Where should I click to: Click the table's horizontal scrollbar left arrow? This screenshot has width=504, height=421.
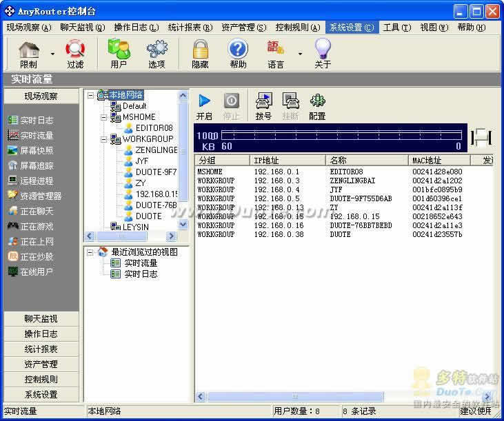coord(200,397)
